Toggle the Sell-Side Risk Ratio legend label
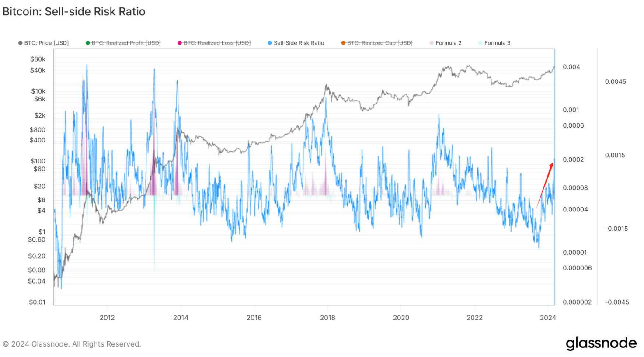This screenshot has width=644, height=357. point(299,43)
